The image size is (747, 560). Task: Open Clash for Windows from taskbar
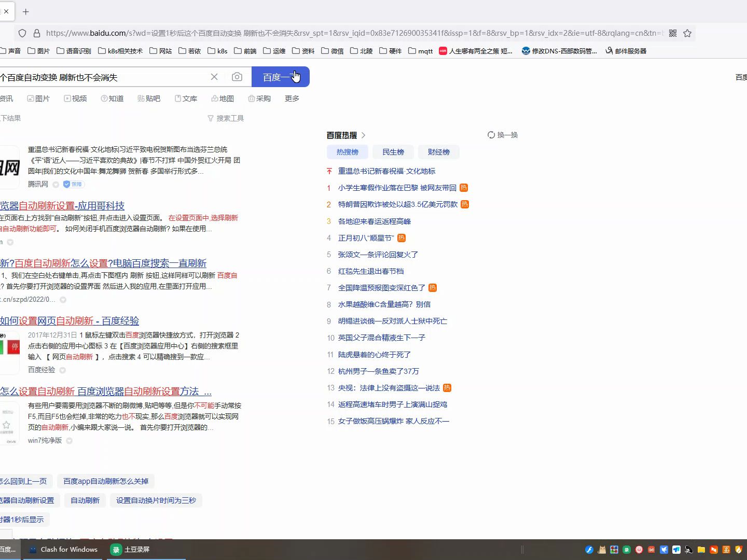[x=63, y=550]
